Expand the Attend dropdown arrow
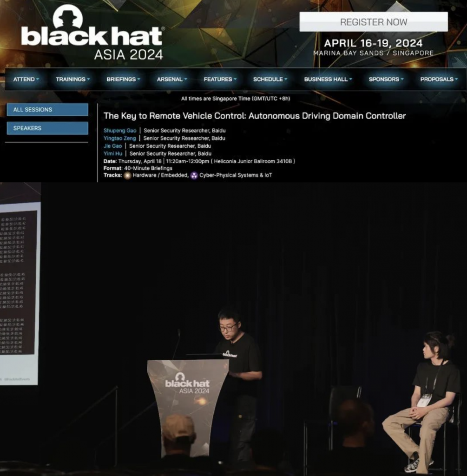 (x=38, y=79)
